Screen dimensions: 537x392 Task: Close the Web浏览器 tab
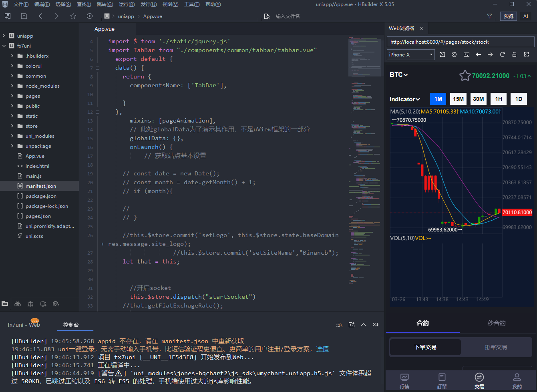[421, 28]
